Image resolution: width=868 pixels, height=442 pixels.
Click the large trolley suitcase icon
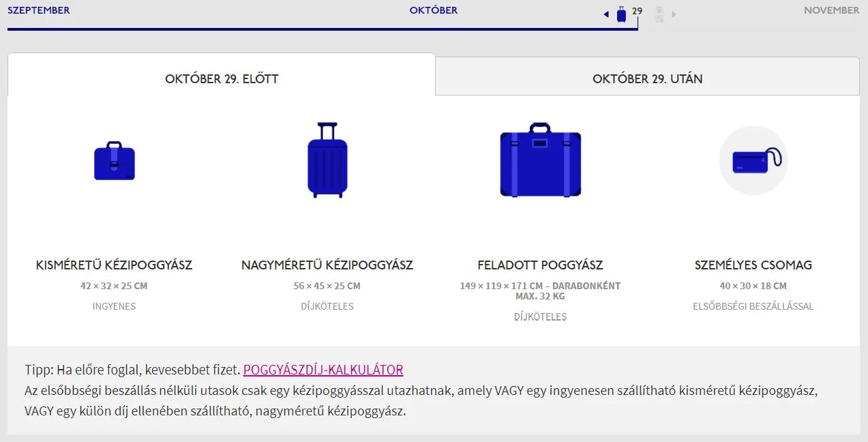(327, 161)
